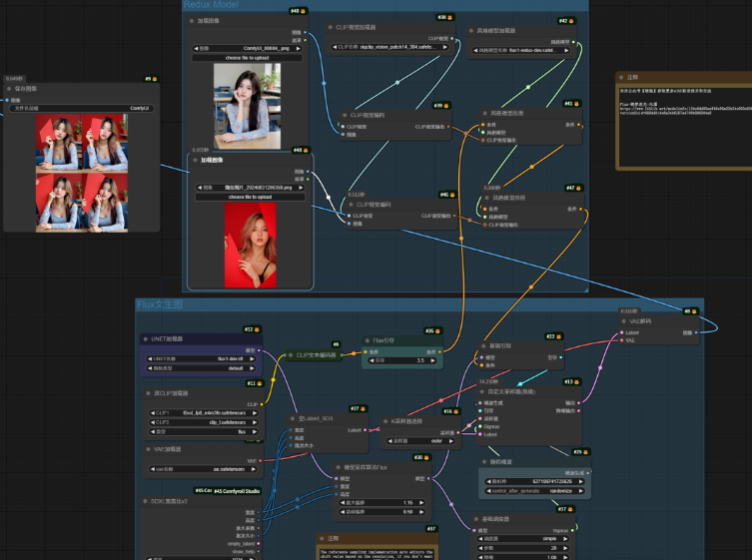Open the bottom-right generated output image
The height and width of the screenshot is (560, 752).
tap(105, 203)
